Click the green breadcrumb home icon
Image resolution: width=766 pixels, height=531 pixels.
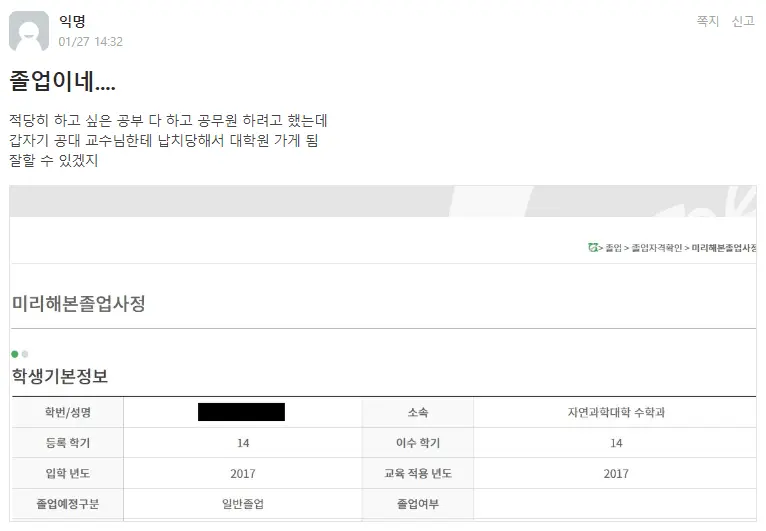[594, 247]
